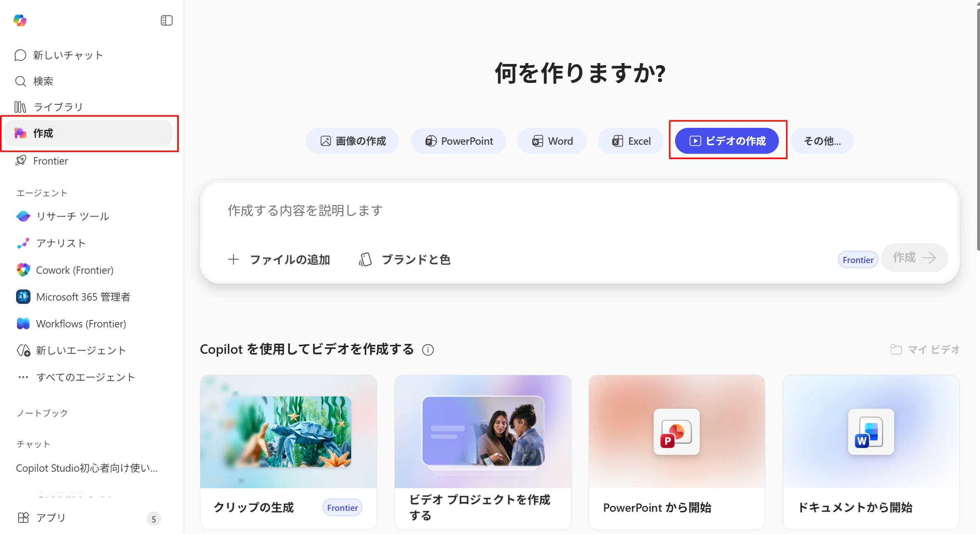Open the アナリスト agent
The image size is (980, 534).
[89, 243]
